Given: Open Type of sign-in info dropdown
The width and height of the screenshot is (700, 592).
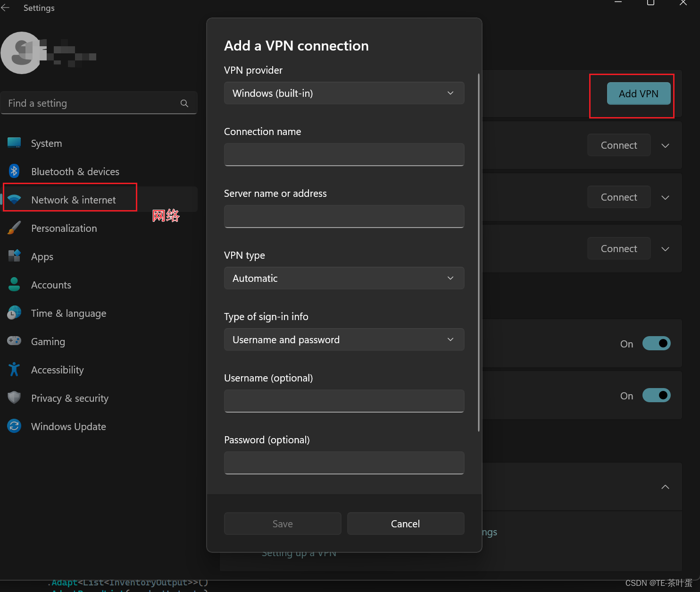Looking at the screenshot, I should 344,339.
